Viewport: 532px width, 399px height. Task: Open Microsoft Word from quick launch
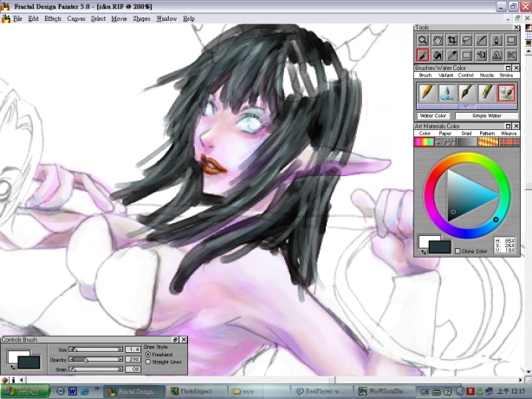click(x=72, y=391)
